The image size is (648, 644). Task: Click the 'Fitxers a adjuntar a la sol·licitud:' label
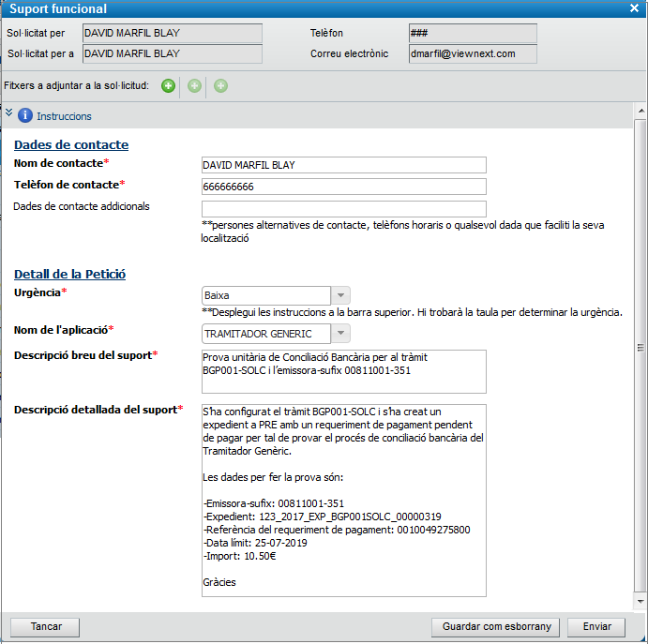tap(77, 85)
